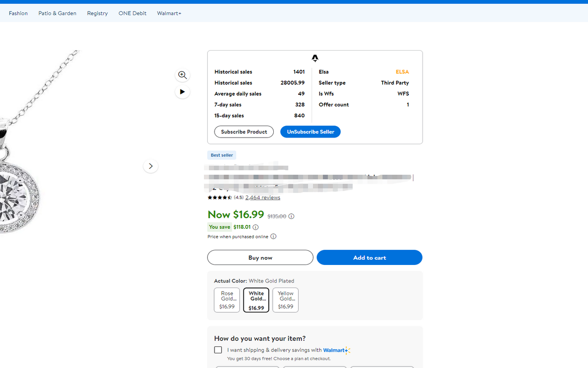
Task: Add the necklace to cart
Action: click(x=369, y=258)
